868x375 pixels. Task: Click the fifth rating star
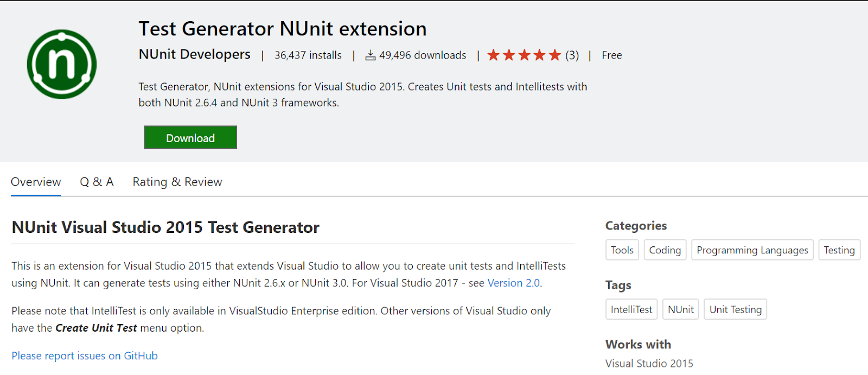(555, 55)
